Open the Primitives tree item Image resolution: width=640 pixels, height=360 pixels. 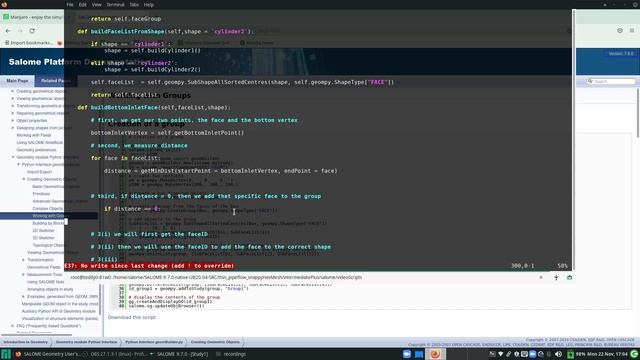pyautogui.click(x=41, y=194)
